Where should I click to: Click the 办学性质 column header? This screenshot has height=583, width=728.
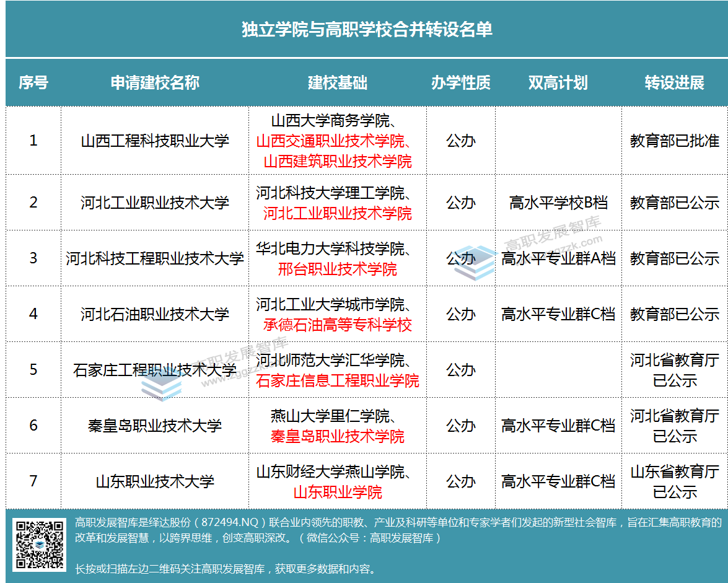[x=461, y=83]
